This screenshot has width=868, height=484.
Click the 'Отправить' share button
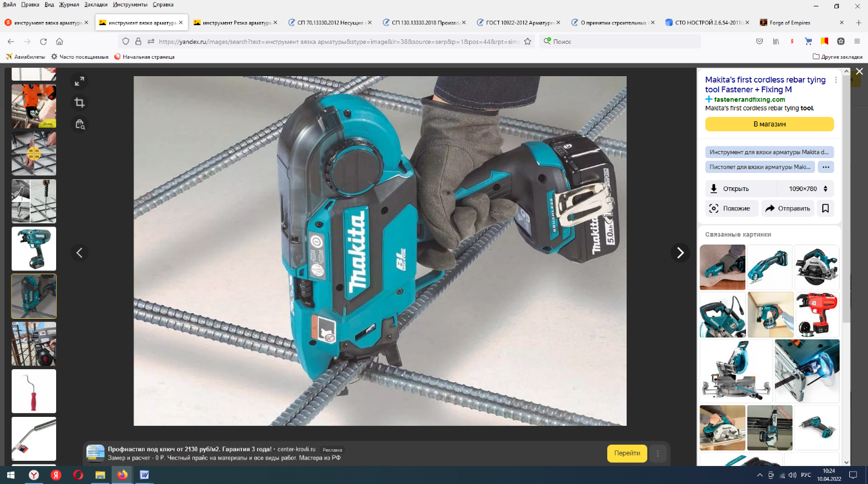coord(787,208)
